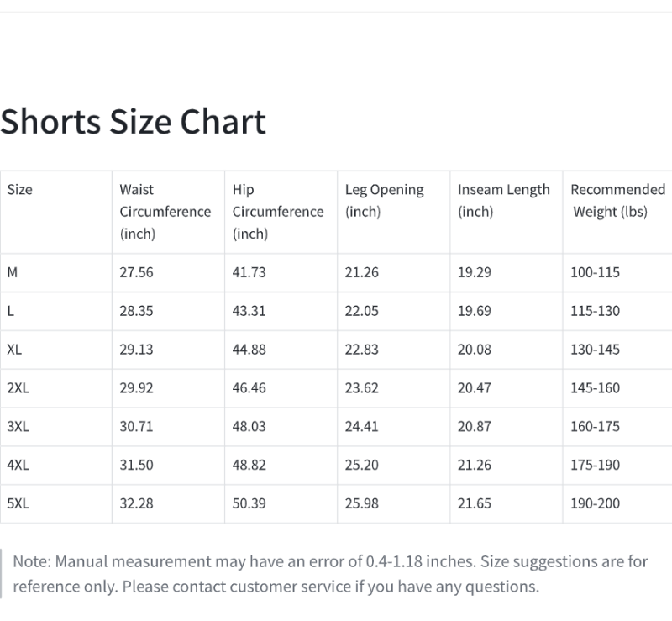Select the Recommended Weight column header
This screenshot has height=621, width=672.
[x=617, y=201]
